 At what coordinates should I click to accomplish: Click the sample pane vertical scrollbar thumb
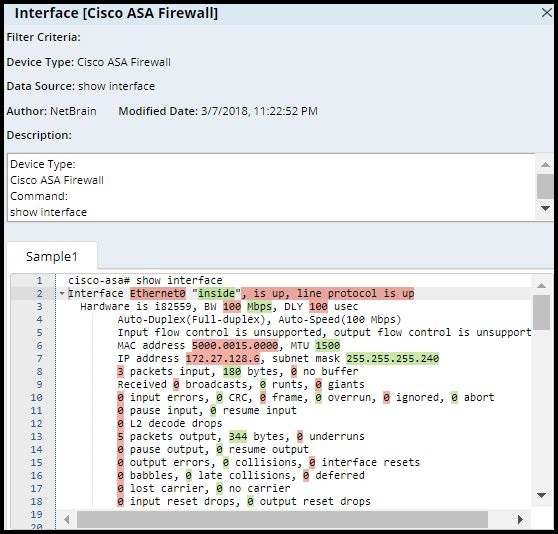pyautogui.click(x=541, y=312)
